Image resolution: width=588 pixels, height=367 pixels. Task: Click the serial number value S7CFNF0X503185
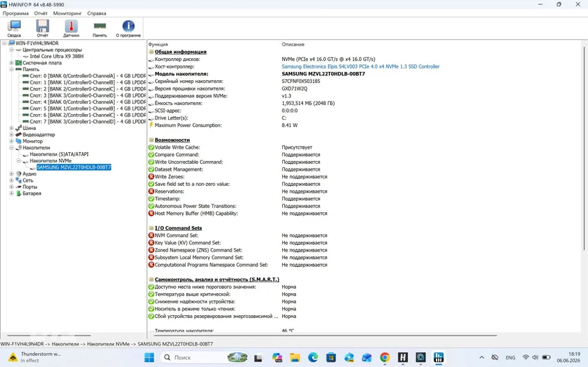coord(301,81)
